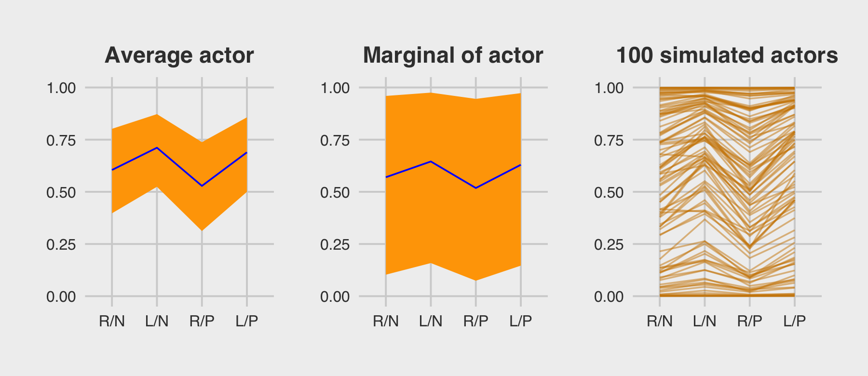Image resolution: width=868 pixels, height=376 pixels.
Task: Click the 0.00 y-axis tick of 100 simulated actors
Action: 609,296
